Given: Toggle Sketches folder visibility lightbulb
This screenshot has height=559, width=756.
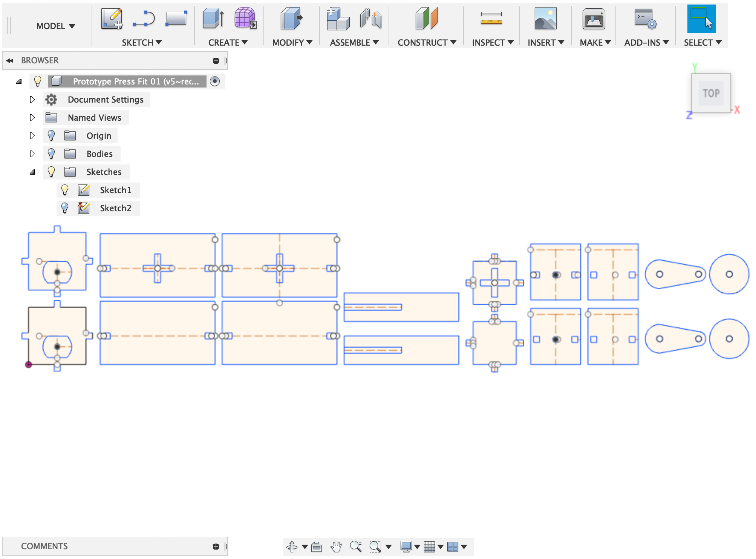Looking at the screenshot, I should coord(51,172).
